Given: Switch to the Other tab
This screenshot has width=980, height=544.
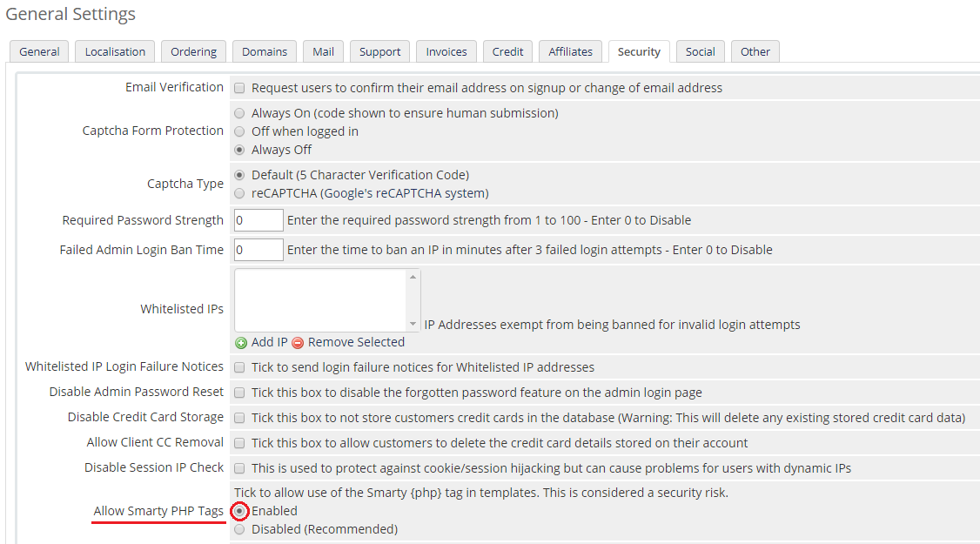Looking at the screenshot, I should 755,52.
